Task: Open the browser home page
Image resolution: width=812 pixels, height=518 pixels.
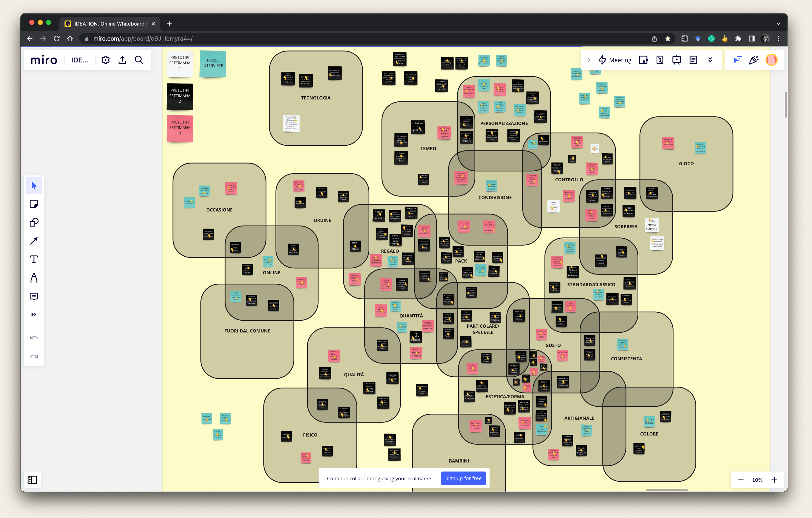Action: [70, 38]
